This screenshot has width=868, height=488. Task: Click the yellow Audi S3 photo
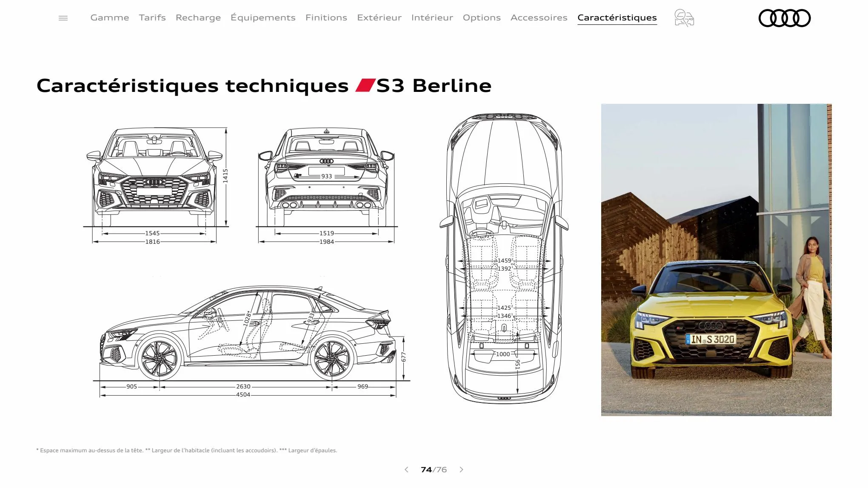coord(716,260)
